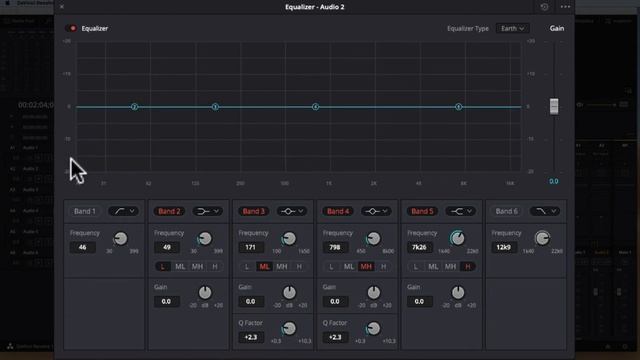Screen dimensions: 640x360
Task: Open Band 4 filter shape dropdown
Action: 376,211
